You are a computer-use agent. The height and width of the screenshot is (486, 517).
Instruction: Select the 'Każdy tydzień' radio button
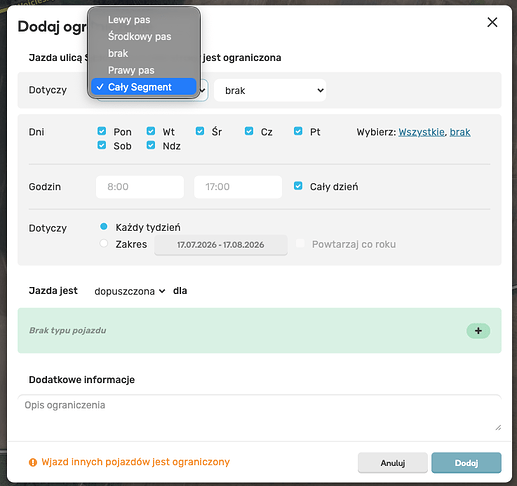click(104, 227)
